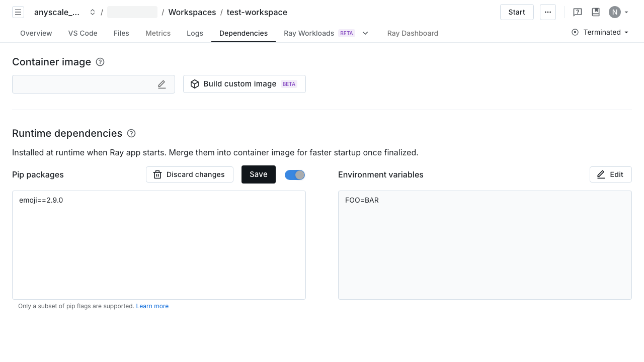Image resolution: width=644 pixels, height=362 pixels.
Task: Click the test-workspace breadcrumb
Action: (x=257, y=12)
